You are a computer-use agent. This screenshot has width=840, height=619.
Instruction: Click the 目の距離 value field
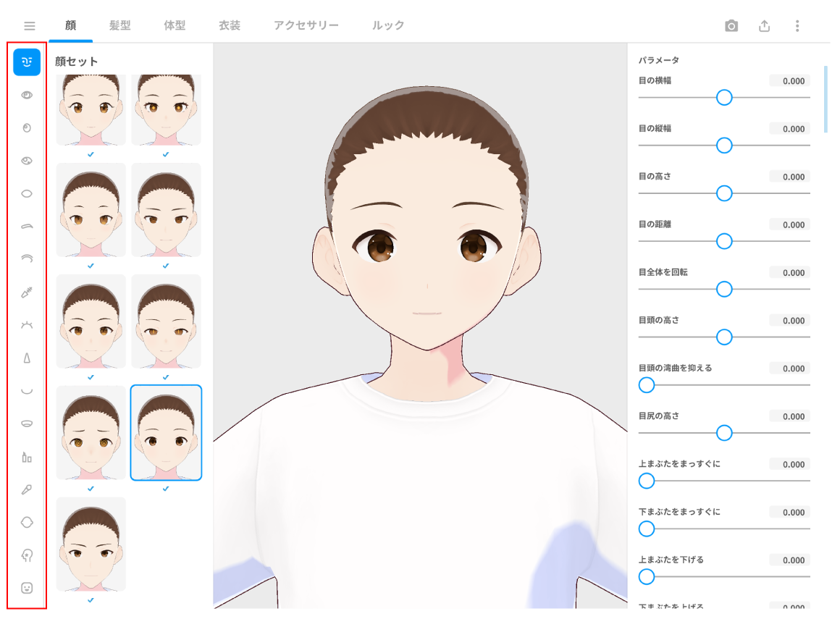click(x=789, y=224)
